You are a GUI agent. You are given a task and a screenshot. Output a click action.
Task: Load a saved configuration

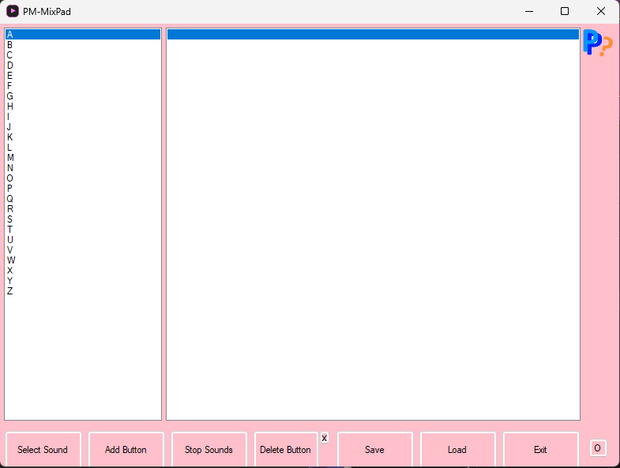(x=458, y=449)
